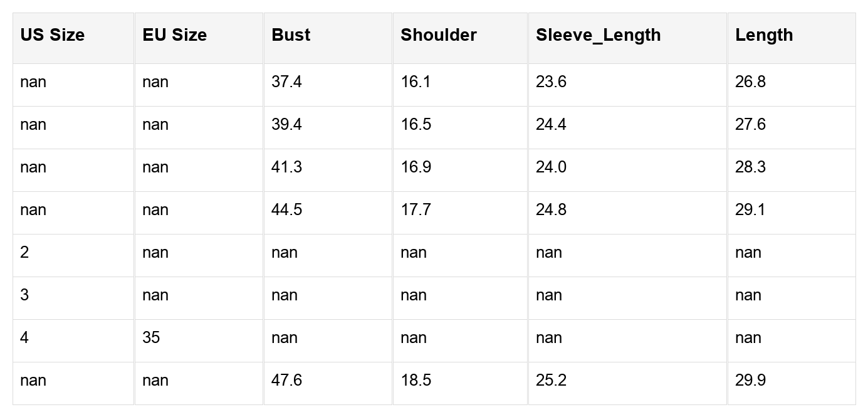Click the Shoulder column header
The image size is (868, 417).
tap(439, 35)
